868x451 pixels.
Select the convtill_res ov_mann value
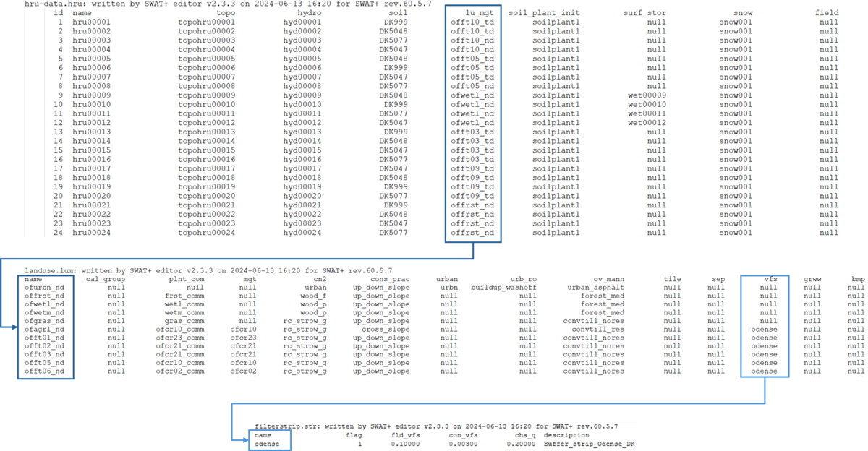click(595, 330)
